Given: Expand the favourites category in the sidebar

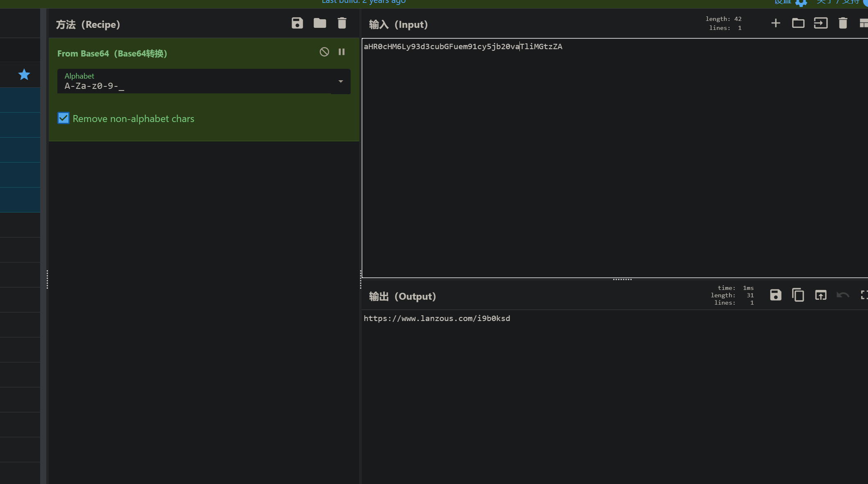Looking at the screenshot, I should [x=24, y=75].
